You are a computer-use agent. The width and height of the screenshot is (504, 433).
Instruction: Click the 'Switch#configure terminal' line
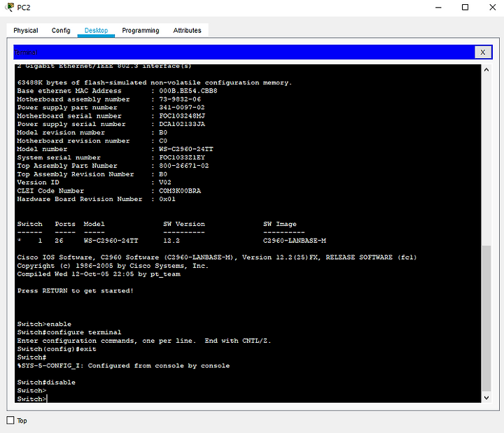[69, 332]
